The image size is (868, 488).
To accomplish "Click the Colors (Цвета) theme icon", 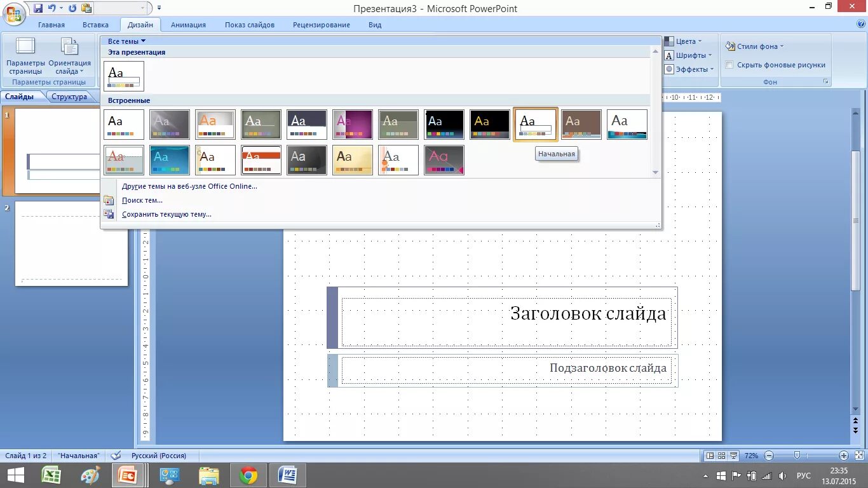I will 669,41.
